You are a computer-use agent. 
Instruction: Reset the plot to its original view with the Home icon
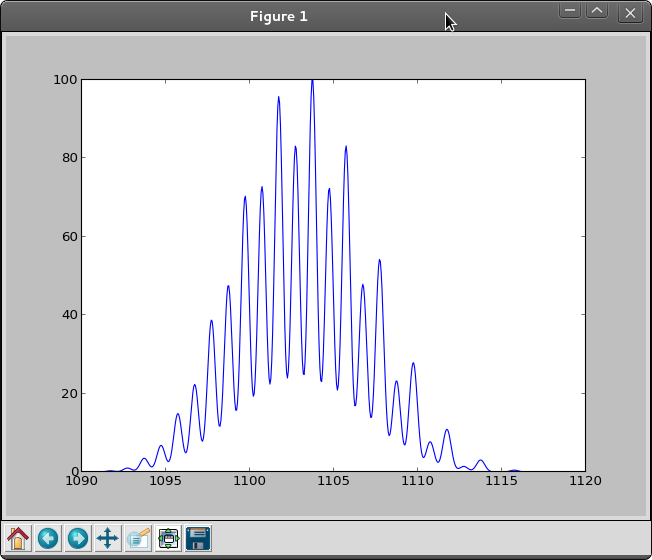pyautogui.click(x=18, y=538)
